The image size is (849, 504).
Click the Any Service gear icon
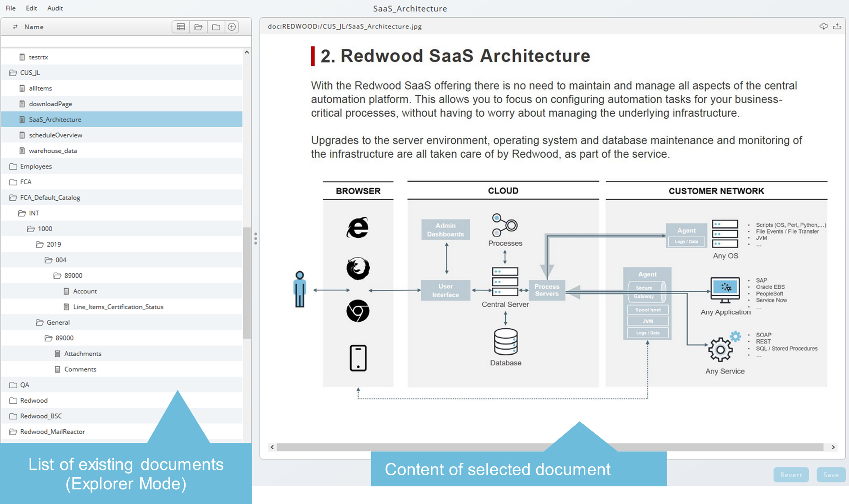tap(720, 349)
